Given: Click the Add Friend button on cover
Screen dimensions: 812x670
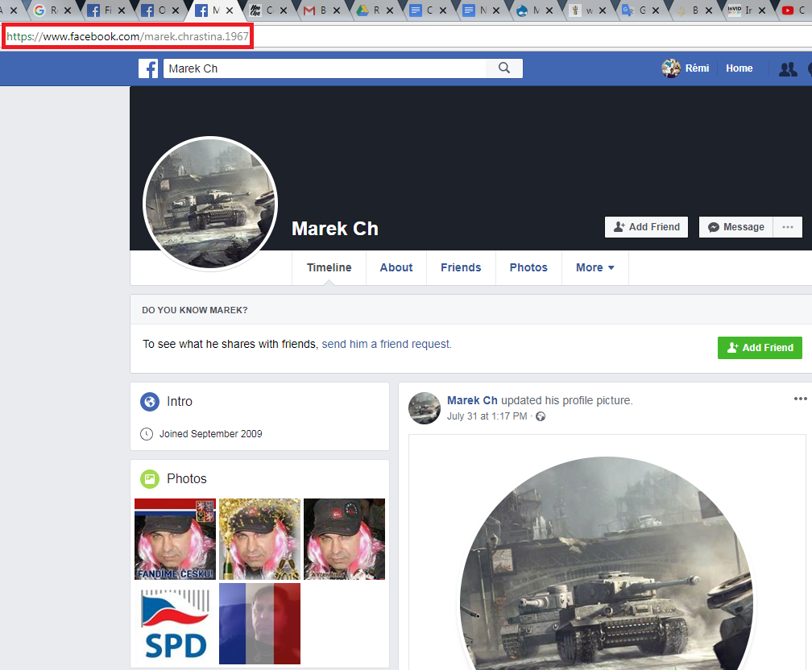Looking at the screenshot, I should coord(646,227).
